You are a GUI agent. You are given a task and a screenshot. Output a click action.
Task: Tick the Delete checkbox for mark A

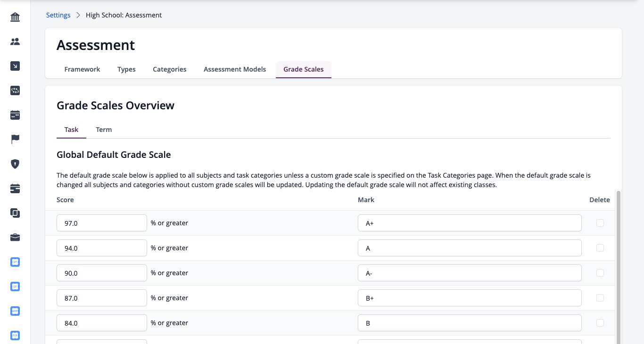coord(600,248)
